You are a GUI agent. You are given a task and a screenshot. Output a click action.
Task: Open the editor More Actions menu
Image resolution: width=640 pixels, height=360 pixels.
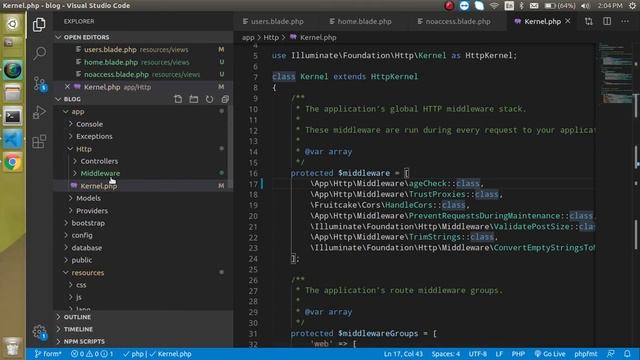(x=625, y=21)
